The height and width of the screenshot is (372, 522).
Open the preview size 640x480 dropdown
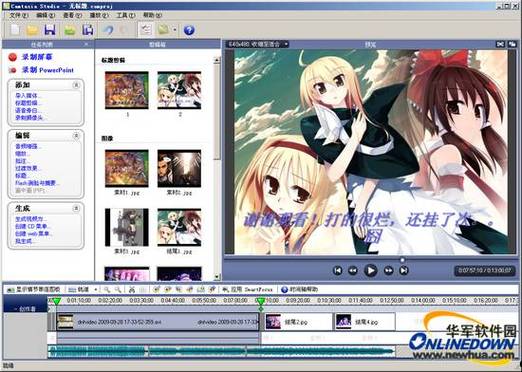click(x=258, y=44)
